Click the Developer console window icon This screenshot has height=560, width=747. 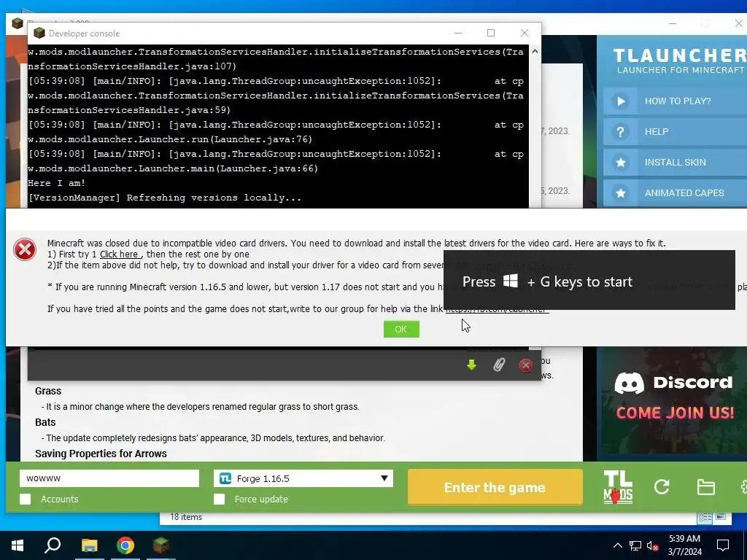39,33
